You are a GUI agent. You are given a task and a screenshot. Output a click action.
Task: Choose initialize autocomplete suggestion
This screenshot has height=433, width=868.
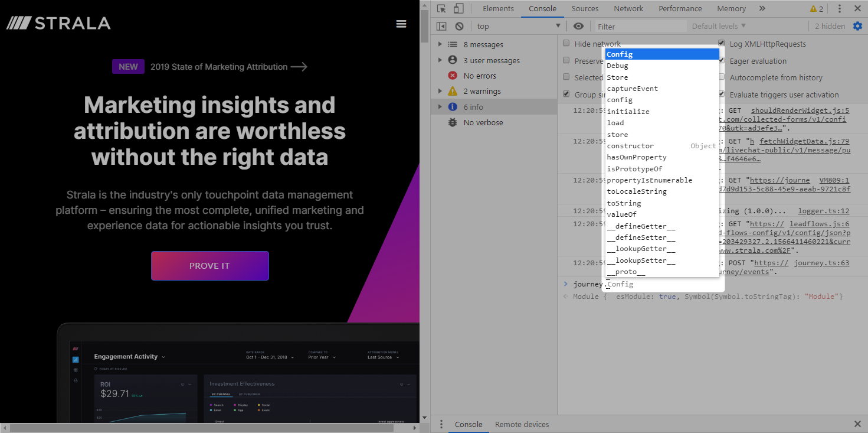[662, 112]
